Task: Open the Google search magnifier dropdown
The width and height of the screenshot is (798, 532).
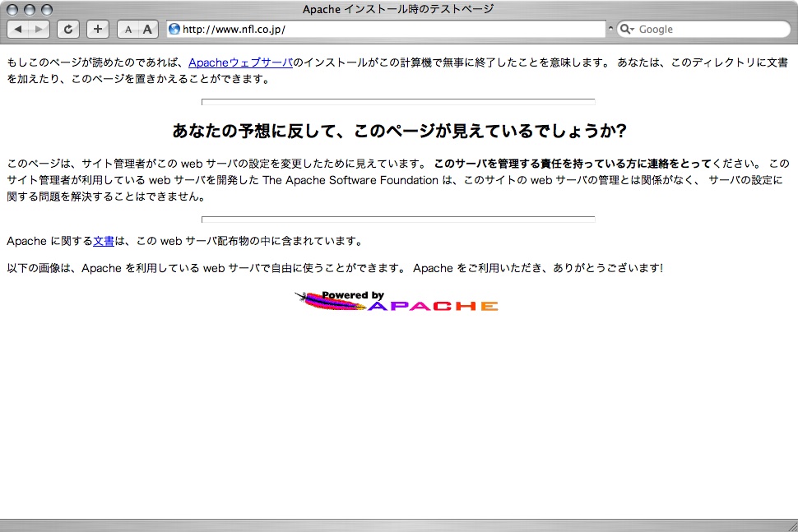Action: click(627, 30)
